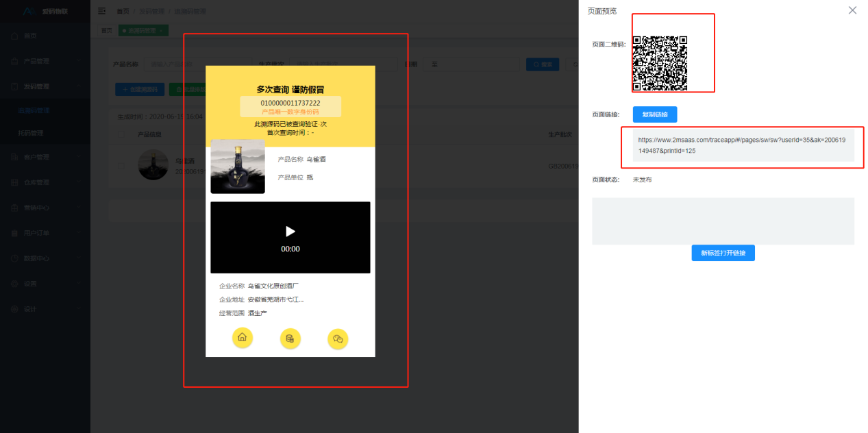Expand the 客户管理 menu arrow
This screenshot has height=433, width=868.
pyautogui.click(x=79, y=157)
